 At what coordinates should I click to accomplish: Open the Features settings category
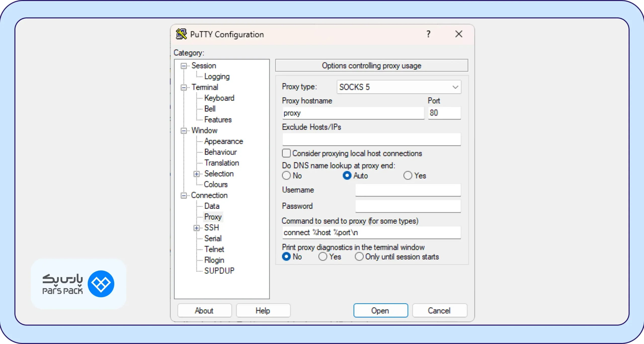pyautogui.click(x=218, y=120)
